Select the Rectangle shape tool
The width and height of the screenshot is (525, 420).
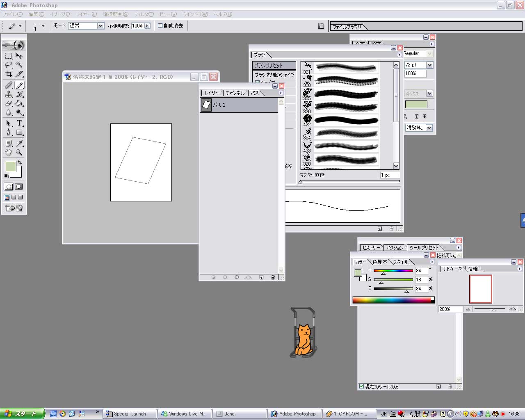coord(19,132)
